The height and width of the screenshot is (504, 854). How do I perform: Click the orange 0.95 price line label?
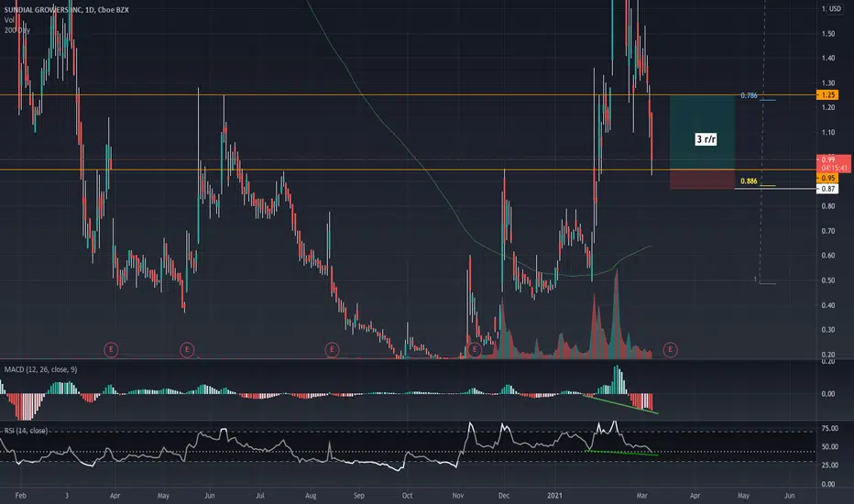tap(827, 178)
